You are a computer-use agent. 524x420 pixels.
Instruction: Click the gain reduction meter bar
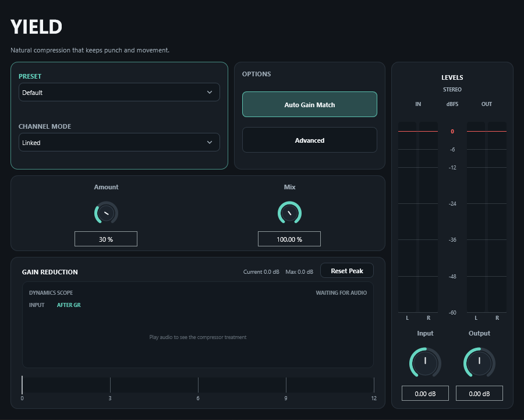tap(198, 385)
